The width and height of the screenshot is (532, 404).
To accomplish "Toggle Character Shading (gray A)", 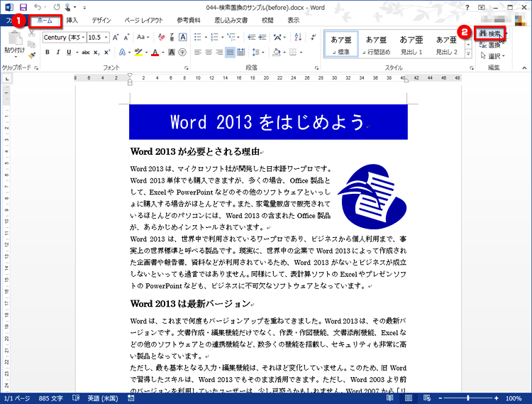I will coord(172,53).
